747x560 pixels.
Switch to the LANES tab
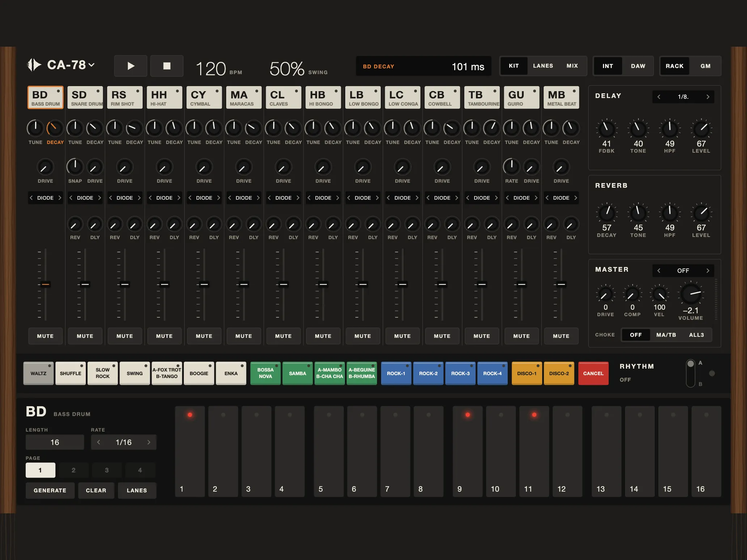tap(543, 66)
